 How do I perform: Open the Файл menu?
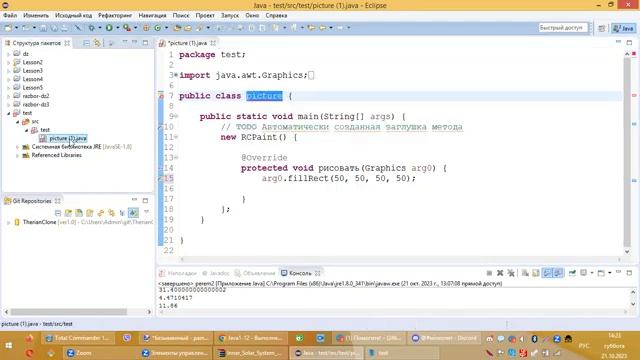(10, 16)
